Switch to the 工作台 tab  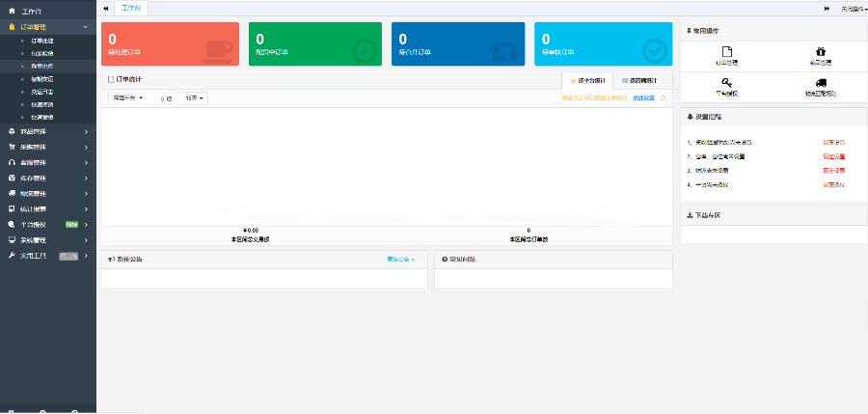tap(131, 9)
